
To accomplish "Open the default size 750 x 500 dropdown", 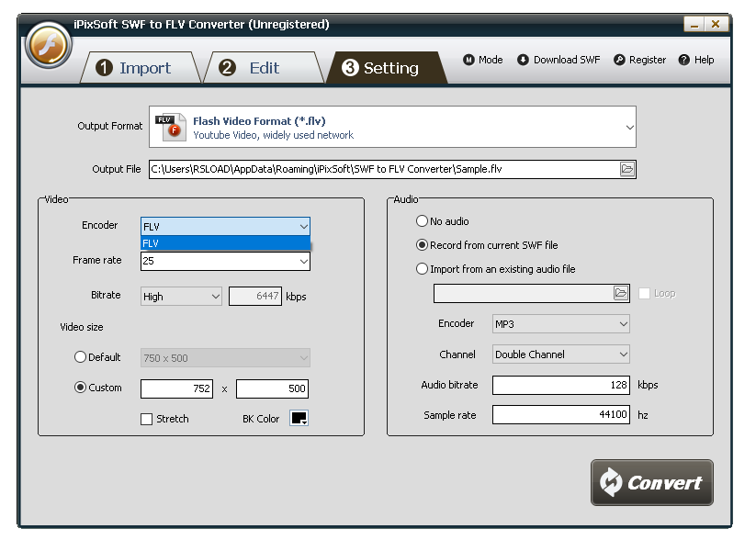I will point(225,358).
